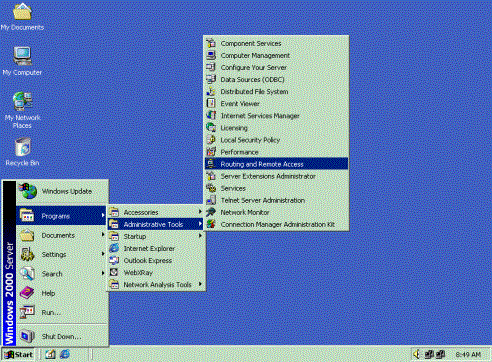The width and height of the screenshot is (492, 362).
Task: Choose Shut Down from the Start menu
Action: pyautogui.click(x=62, y=336)
